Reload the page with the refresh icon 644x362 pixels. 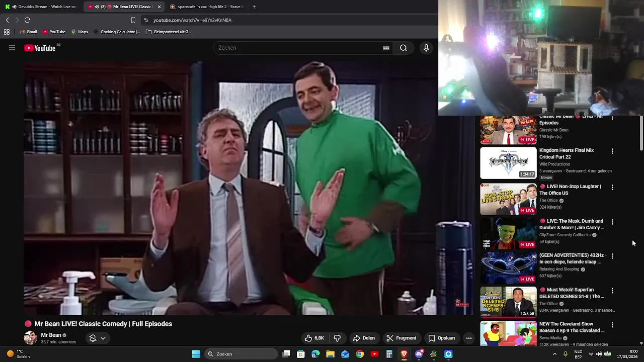[x=28, y=20]
